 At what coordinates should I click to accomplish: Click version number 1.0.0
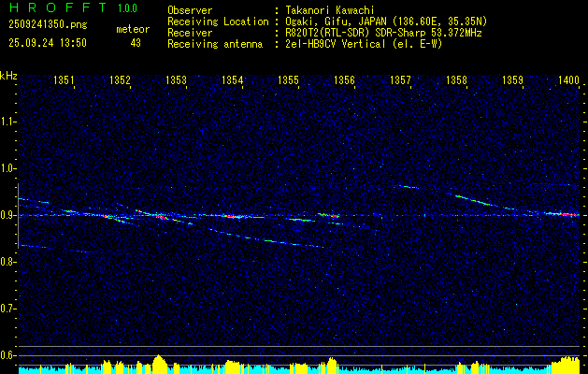(x=127, y=8)
